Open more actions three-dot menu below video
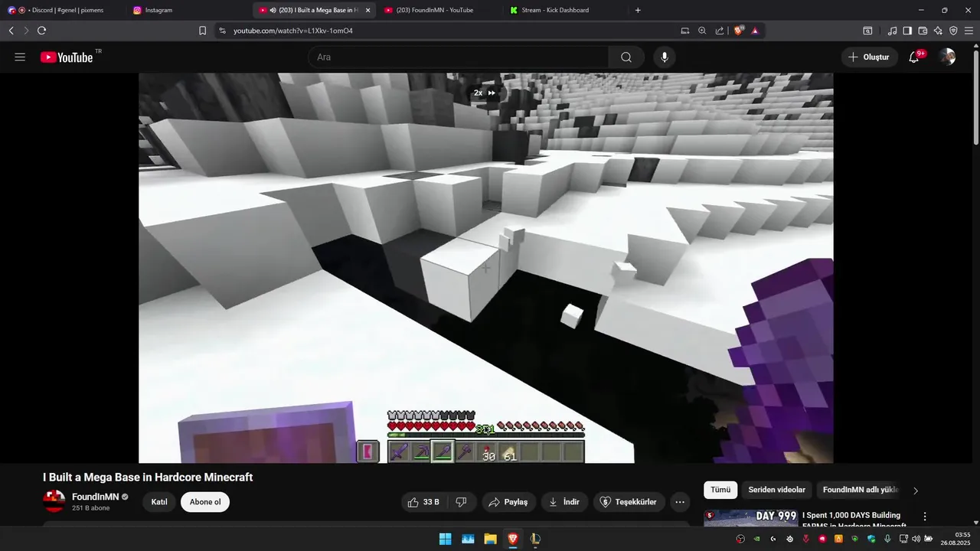Viewport: 980px width, 551px height. click(679, 502)
